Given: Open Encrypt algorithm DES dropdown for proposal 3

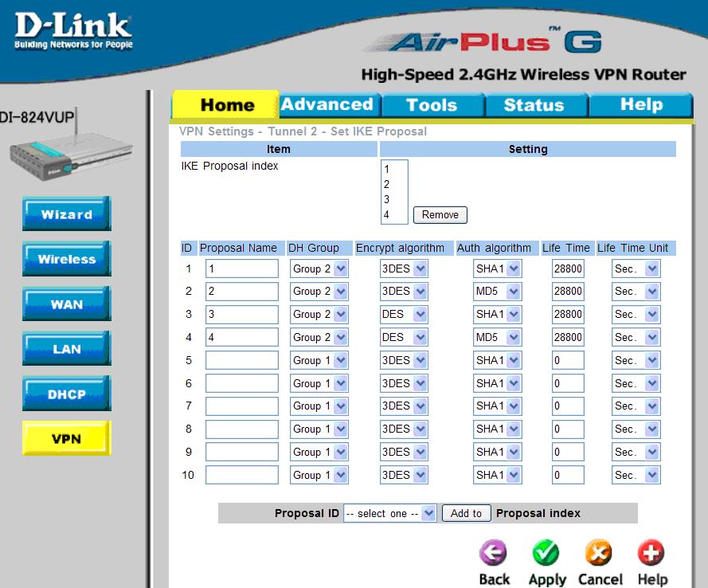Looking at the screenshot, I should 404,315.
